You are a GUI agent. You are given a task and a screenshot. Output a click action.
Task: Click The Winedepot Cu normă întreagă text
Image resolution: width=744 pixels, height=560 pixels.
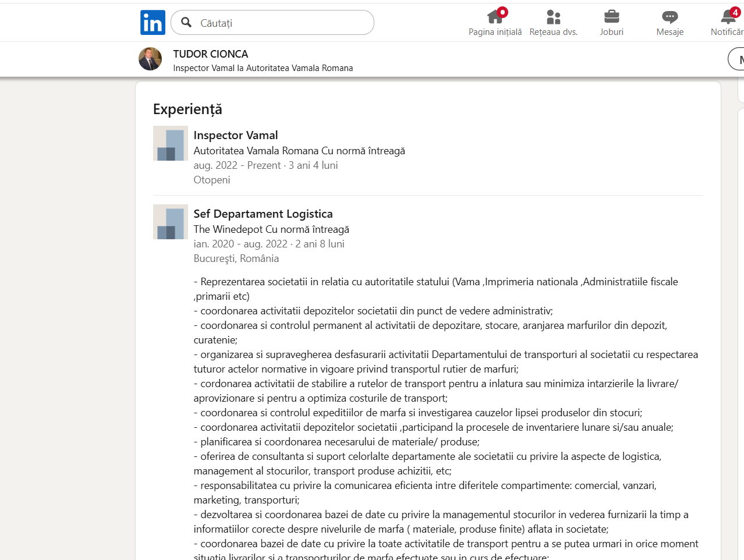coord(271,229)
